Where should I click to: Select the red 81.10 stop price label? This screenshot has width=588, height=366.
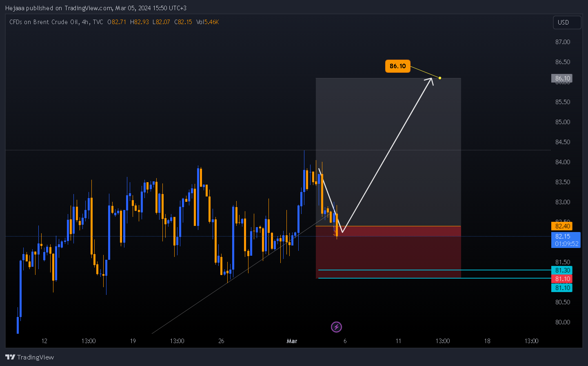click(562, 279)
